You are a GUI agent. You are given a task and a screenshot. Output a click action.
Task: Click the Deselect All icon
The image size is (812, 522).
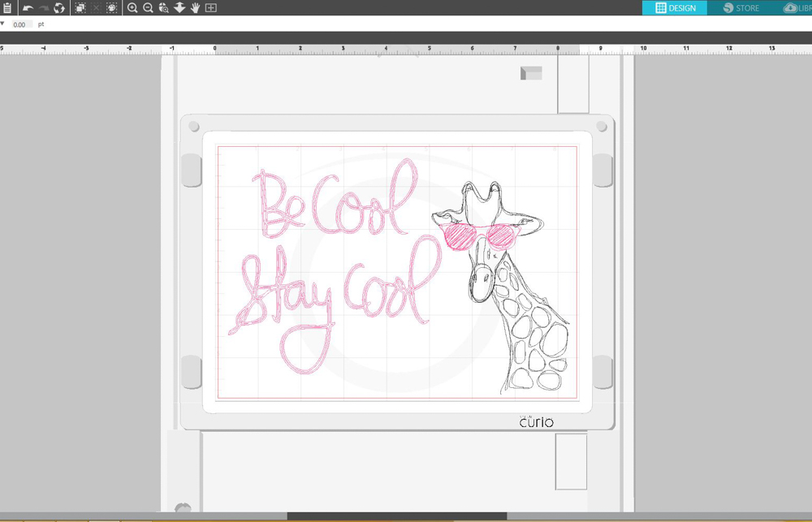pos(96,8)
